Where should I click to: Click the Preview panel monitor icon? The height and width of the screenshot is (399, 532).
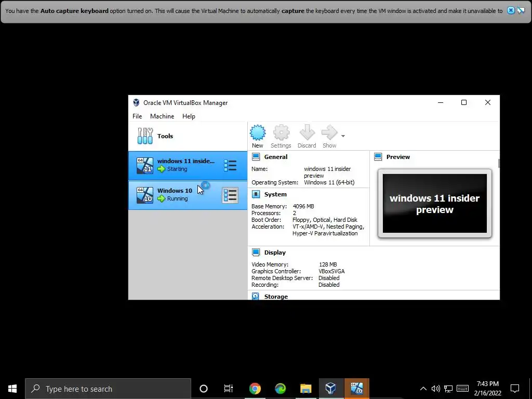click(378, 157)
